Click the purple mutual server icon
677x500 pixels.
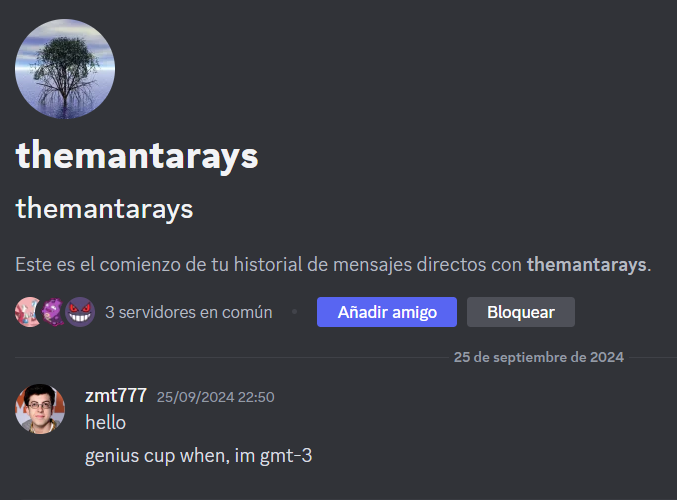coord(53,312)
